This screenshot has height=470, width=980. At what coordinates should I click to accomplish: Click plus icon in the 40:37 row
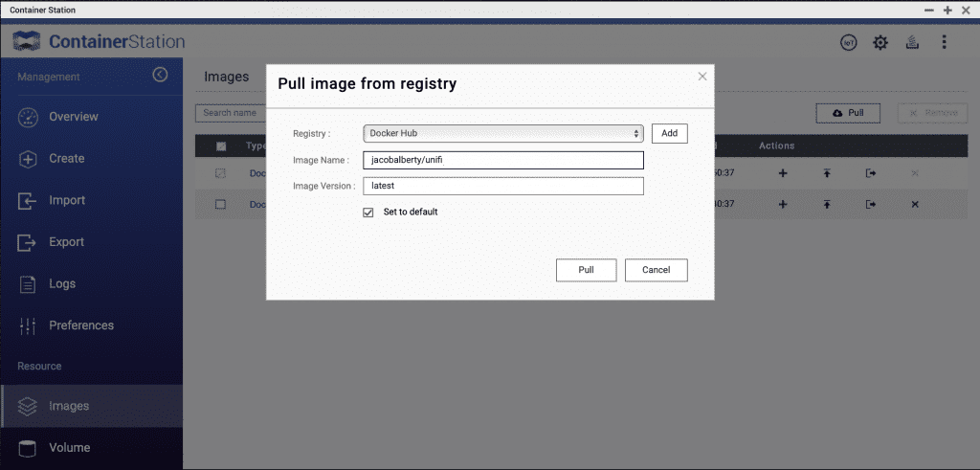click(783, 205)
